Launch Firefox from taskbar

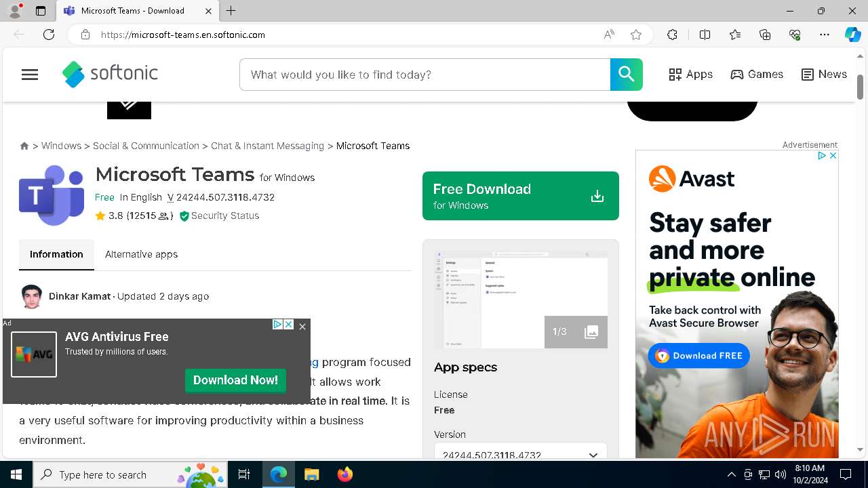click(345, 474)
